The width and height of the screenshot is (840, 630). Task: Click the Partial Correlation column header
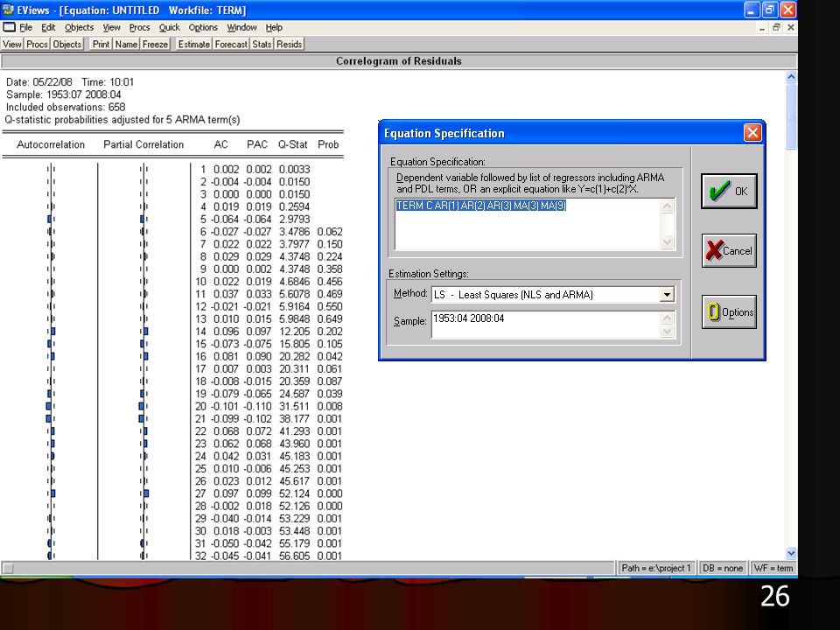point(143,144)
